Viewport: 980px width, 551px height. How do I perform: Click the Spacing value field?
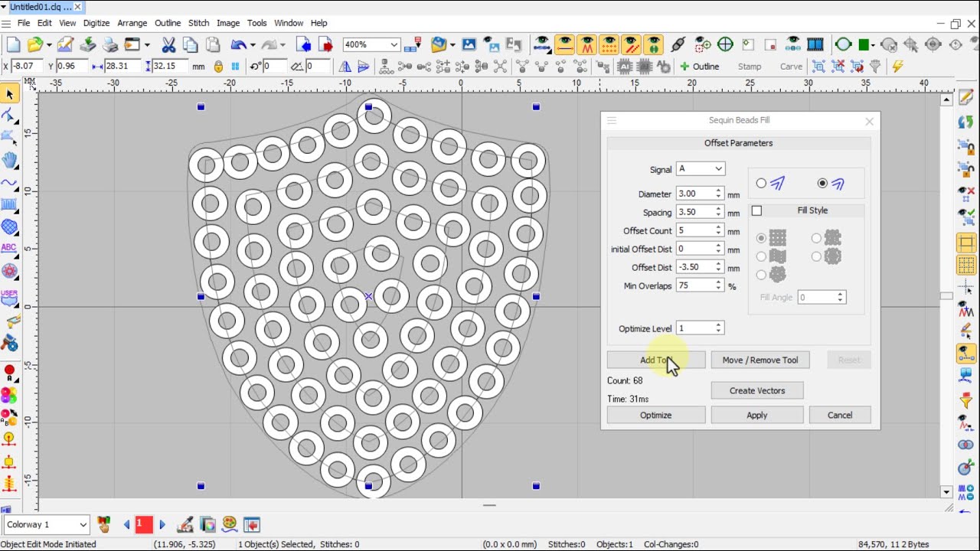[695, 212]
